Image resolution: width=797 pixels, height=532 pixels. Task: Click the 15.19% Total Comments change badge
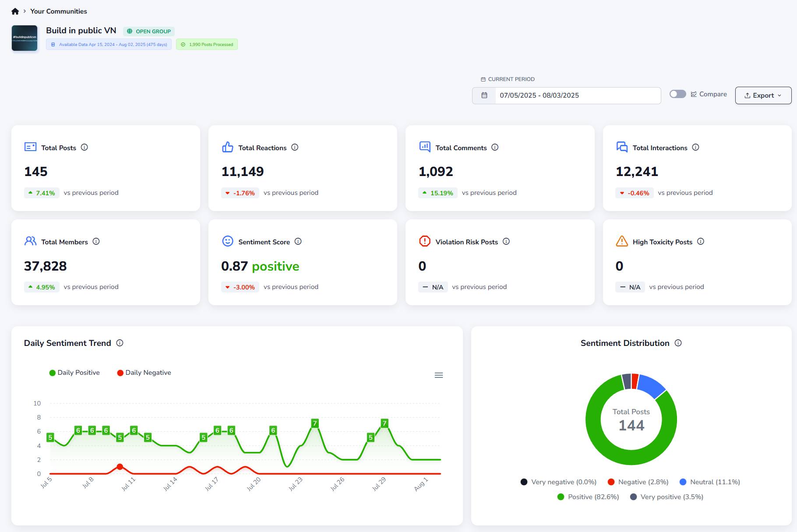438,193
